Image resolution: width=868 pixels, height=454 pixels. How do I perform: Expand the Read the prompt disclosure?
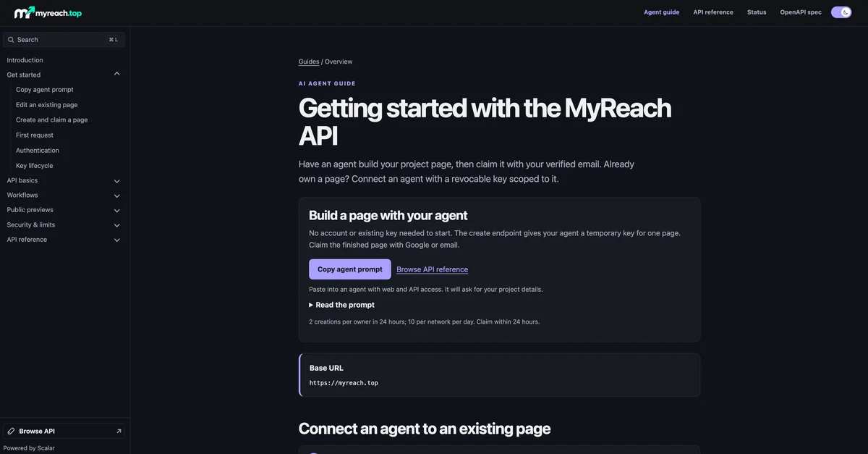click(x=342, y=305)
